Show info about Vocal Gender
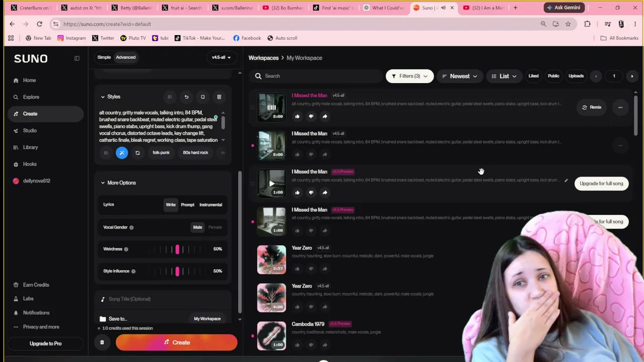Screen dimensions: 644x362 [131, 227]
